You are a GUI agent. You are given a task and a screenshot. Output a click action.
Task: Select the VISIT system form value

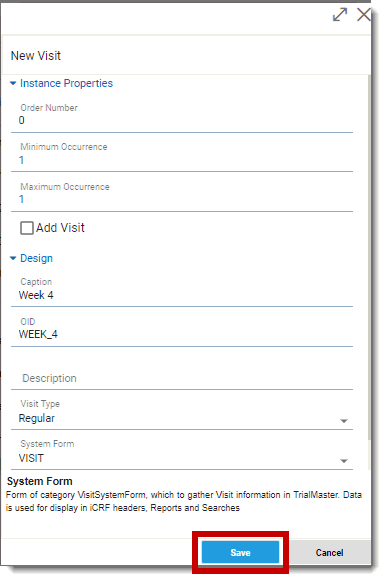pyautogui.click(x=31, y=458)
